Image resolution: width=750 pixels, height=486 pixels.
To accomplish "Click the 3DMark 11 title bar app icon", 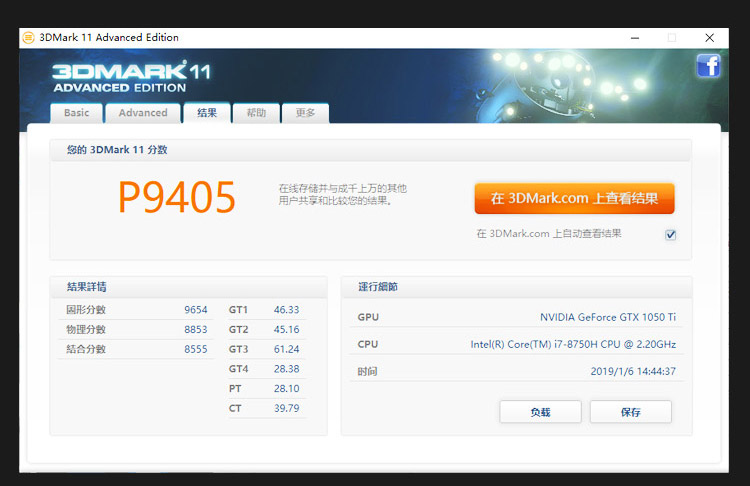I will point(29,37).
